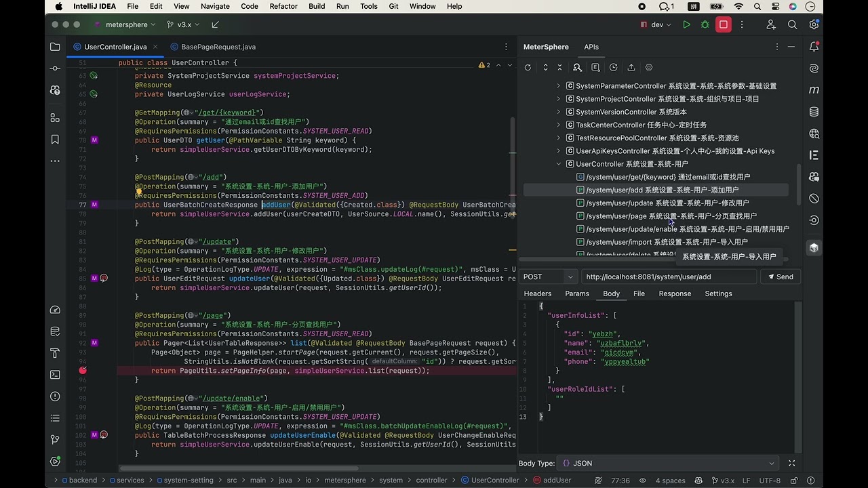Click the addUser breadcrumb in the status bar
Screen dimensions: 868x488
tap(552, 480)
